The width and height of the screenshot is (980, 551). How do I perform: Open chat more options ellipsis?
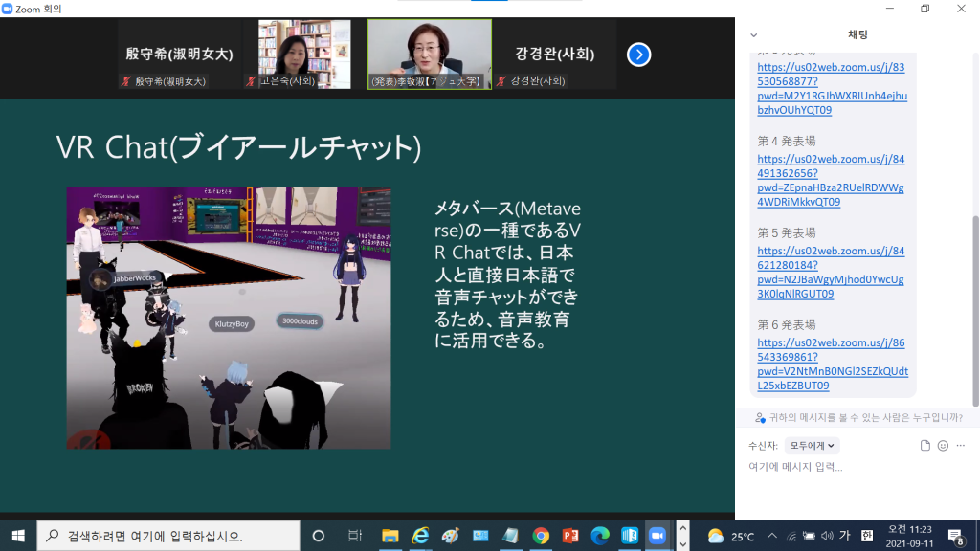coord(961,446)
